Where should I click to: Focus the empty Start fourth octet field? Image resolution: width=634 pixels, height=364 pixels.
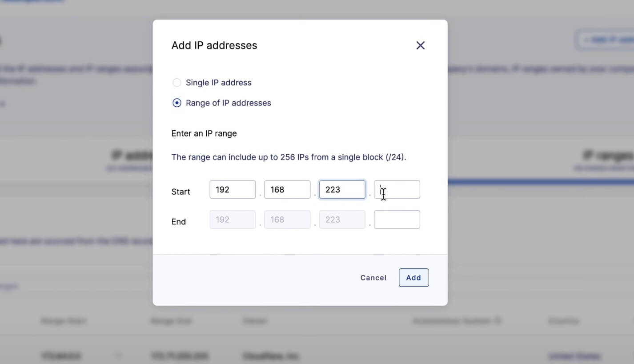pos(397,190)
